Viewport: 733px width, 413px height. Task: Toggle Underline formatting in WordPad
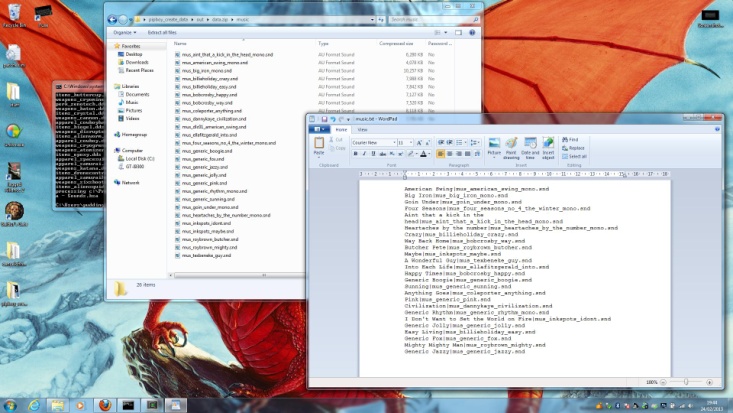pyautogui.click(x=373, y=154)
